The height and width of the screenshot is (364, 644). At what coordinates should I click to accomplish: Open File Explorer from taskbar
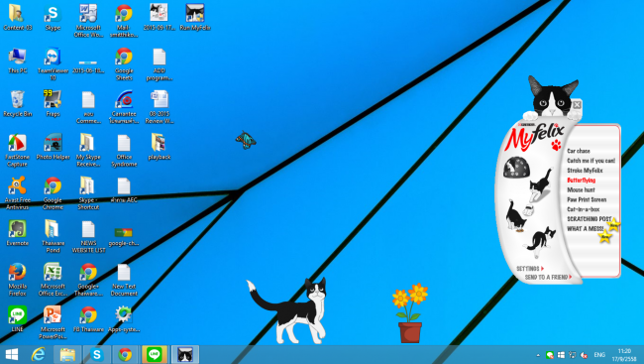click(x=67, y=354)
